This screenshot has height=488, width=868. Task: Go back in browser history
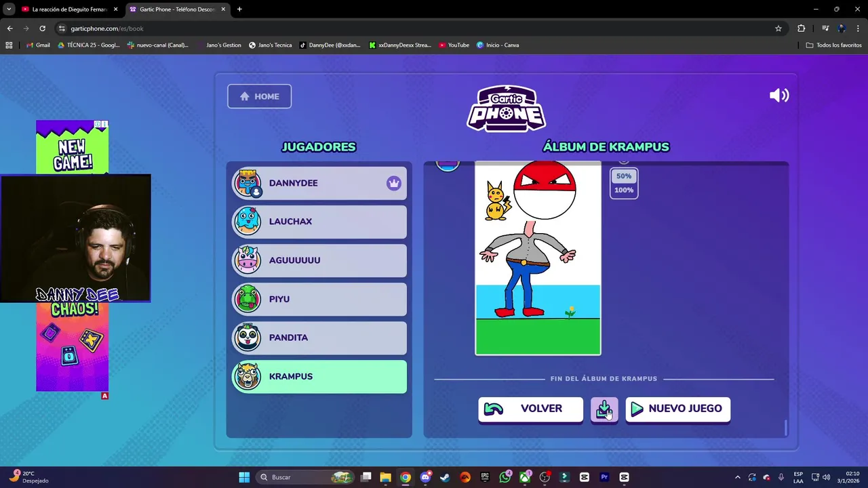pyautogui.click(x=9, y=28)
